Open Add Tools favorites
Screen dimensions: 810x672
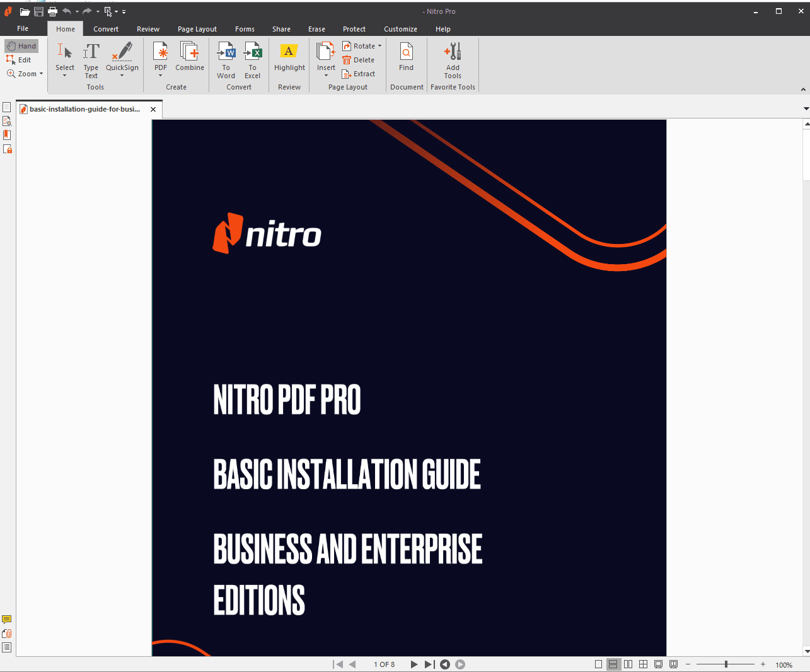tap(453, 61)
